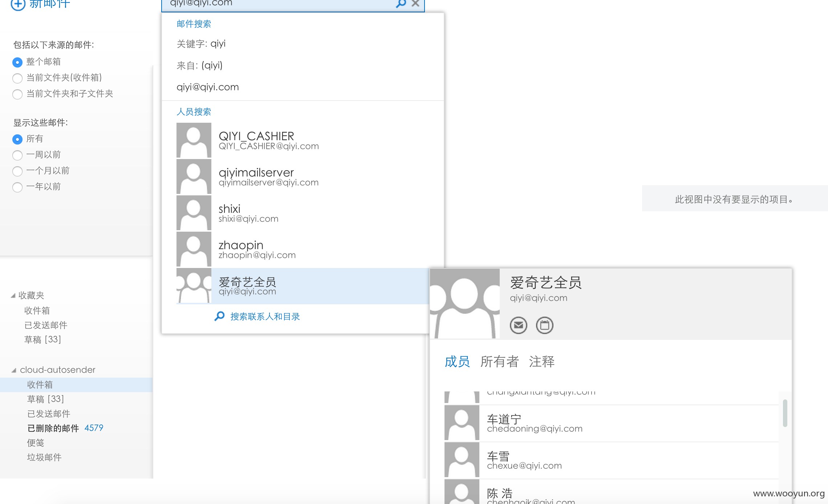The image size is (828, 504).
Task: Open 已发送邮件 under 收藏夹
Action: 46,325
